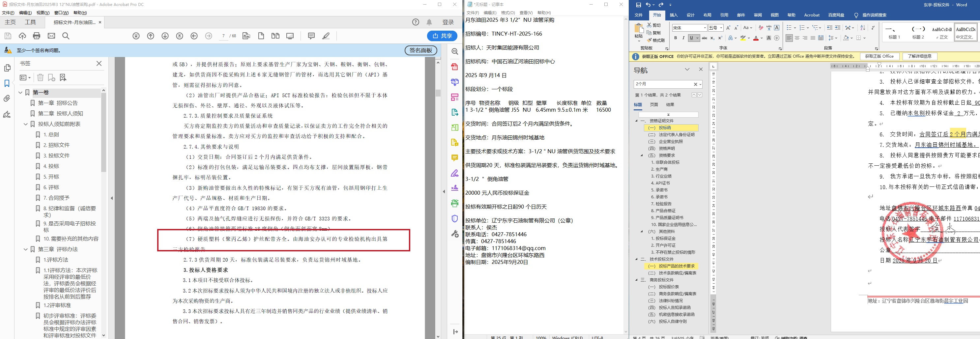
Task: Select the Acrobat highlight text tool
Action: pyautogui.click(x=326, y=36)
